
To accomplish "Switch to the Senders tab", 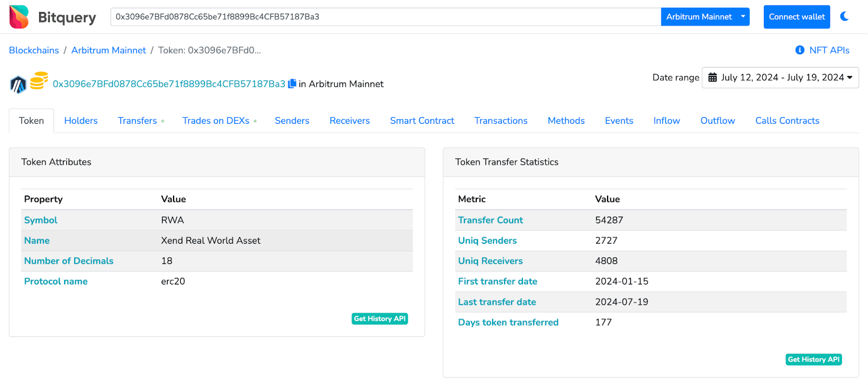I will pos(292,121).
